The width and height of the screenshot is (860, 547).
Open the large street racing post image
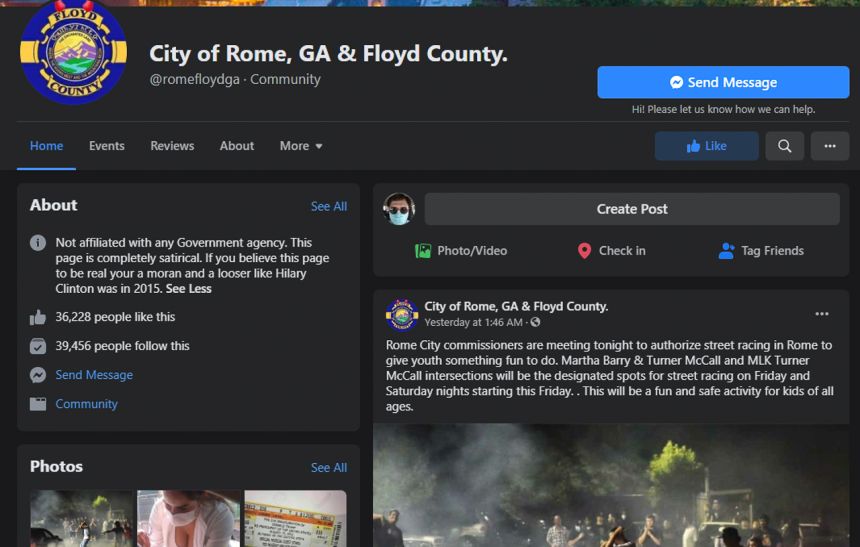click(611, 485)
